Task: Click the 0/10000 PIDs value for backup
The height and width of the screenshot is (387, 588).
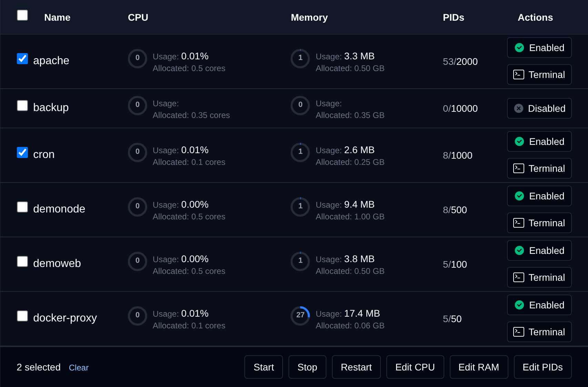Action: tap(460, 108)
